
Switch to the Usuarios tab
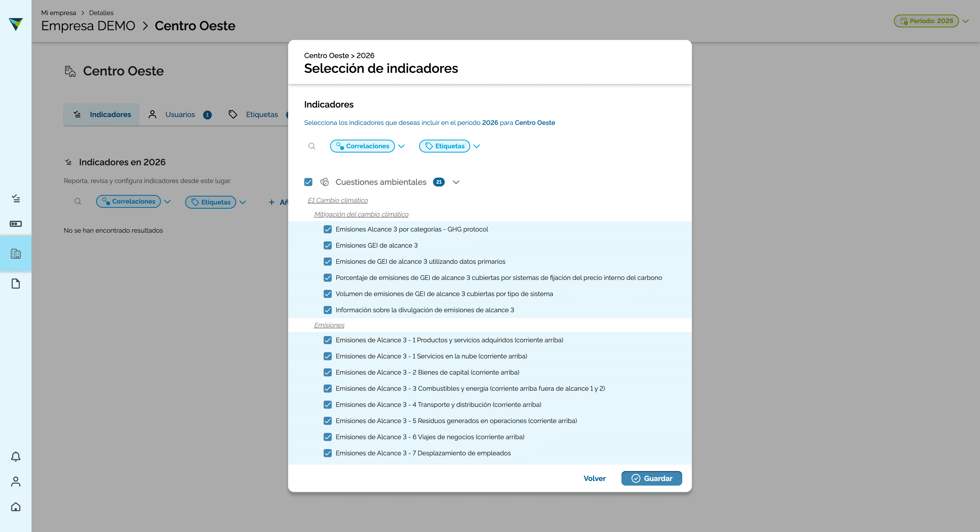(180, 115)
